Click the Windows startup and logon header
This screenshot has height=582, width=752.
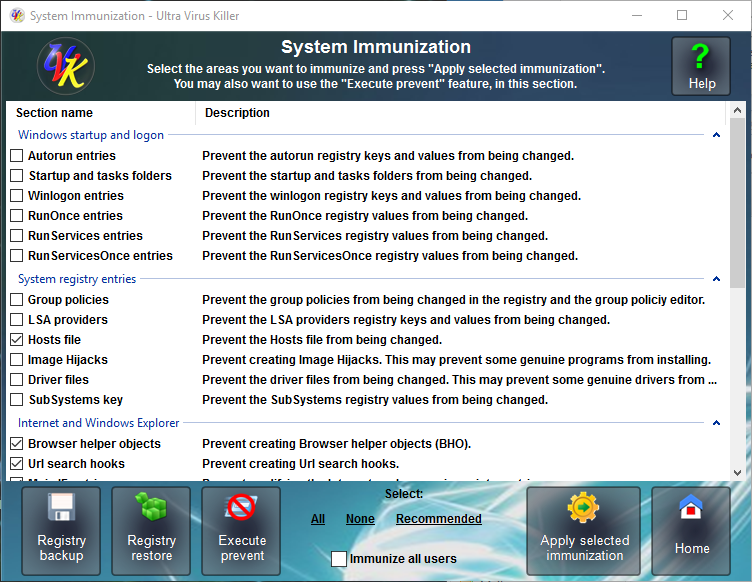pos(91,135)
